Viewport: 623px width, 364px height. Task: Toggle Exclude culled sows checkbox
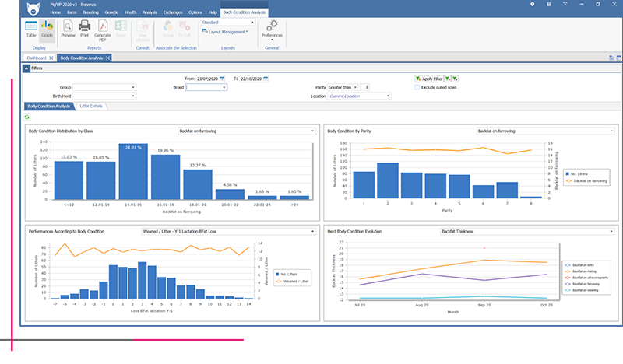coord(417,87)
